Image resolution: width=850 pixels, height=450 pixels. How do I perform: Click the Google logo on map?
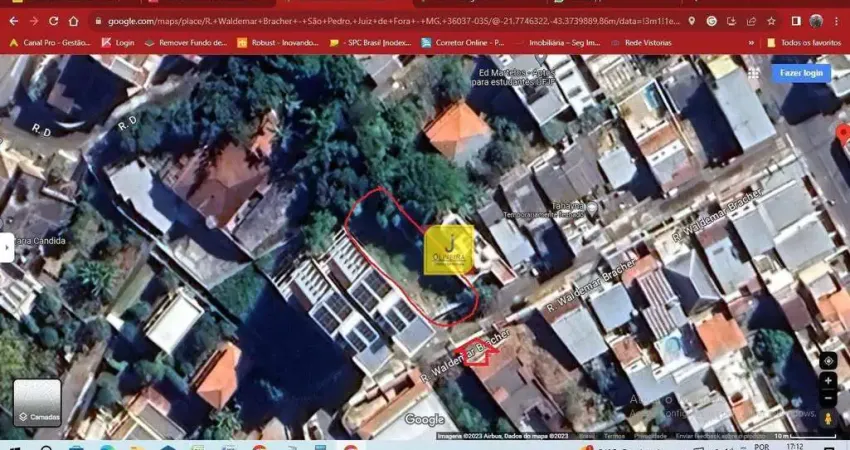[424, 420]
